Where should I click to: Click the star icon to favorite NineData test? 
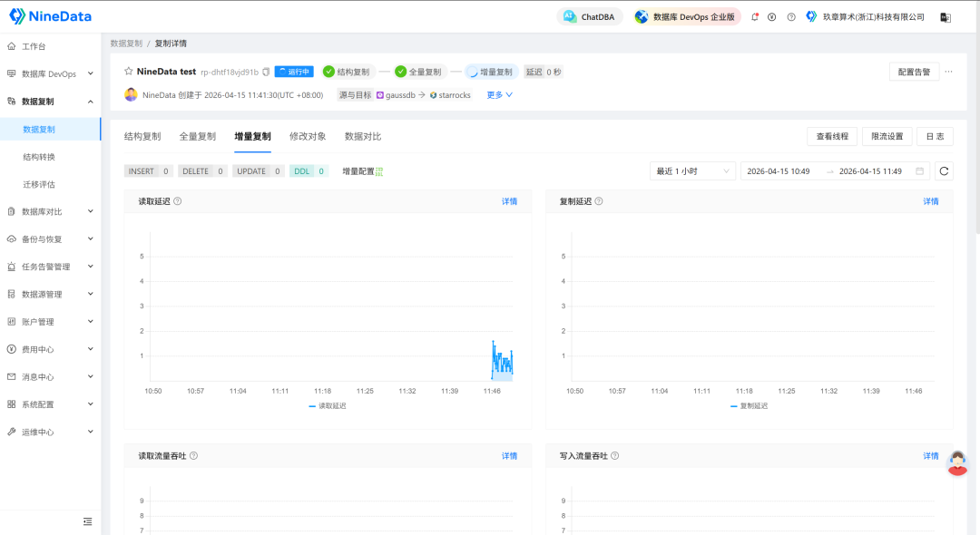129,72
